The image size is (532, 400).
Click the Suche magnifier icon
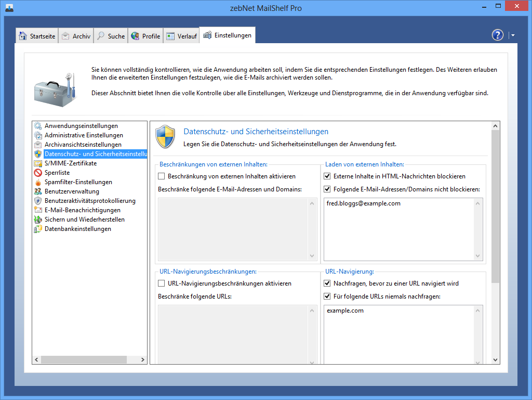point(101,36)
